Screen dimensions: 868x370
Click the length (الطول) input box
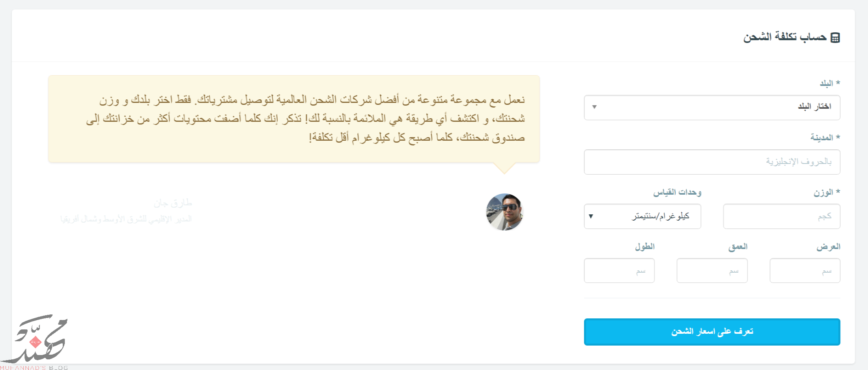[x=619, y=270]
